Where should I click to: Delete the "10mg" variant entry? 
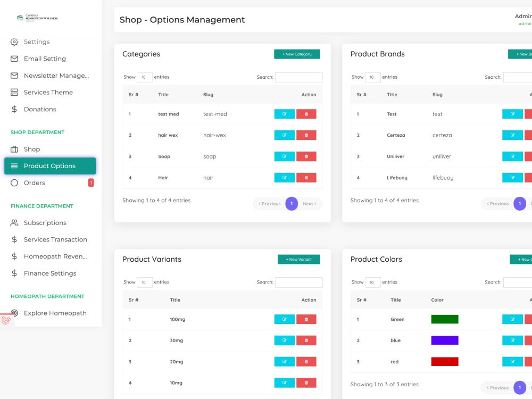click(306, 383)
